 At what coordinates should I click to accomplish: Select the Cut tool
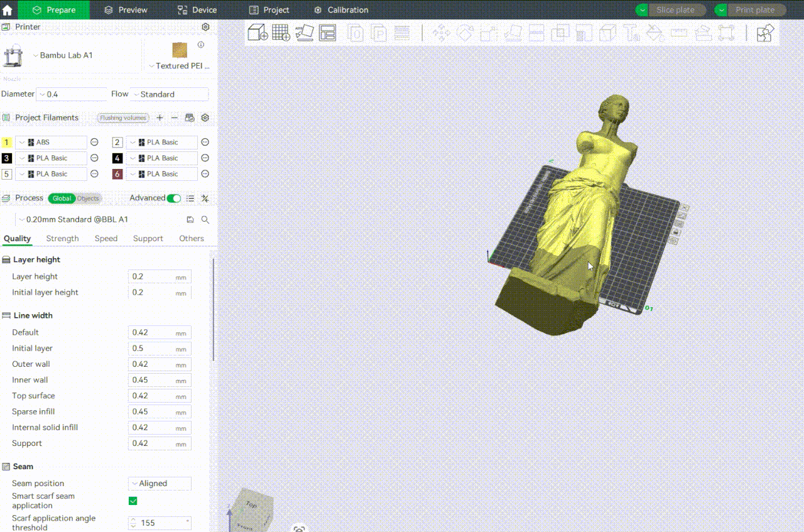click(x=536, y=33)
